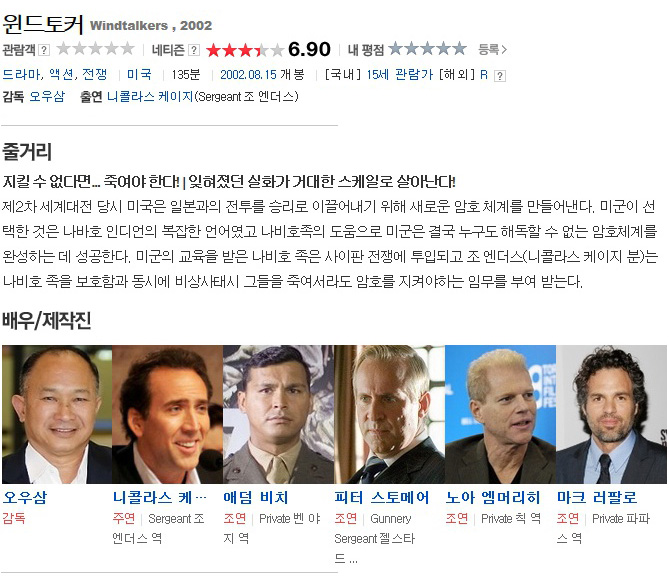Click the 15세 관람가 rating link
The height and width of the screenshot is (586, 669).
(399, 75)
